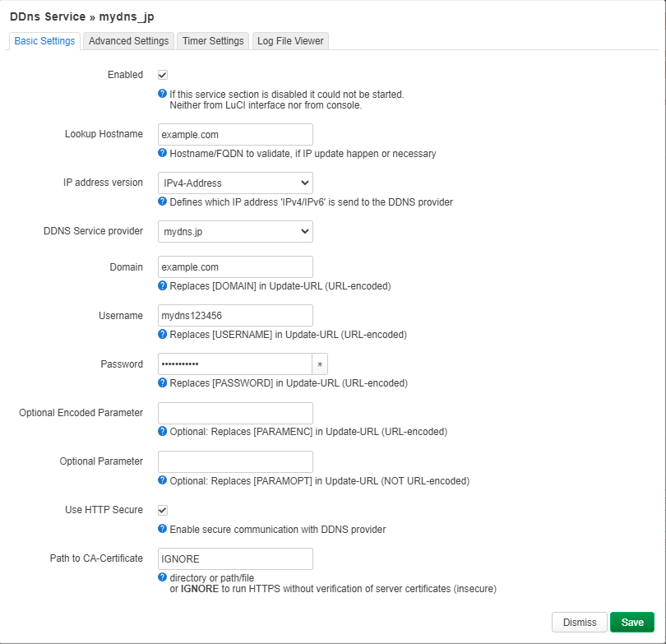Screen dimensions: 666x644
Task: Expand the DDNS Service provider dropdown
Action: [x=235, y=232]
